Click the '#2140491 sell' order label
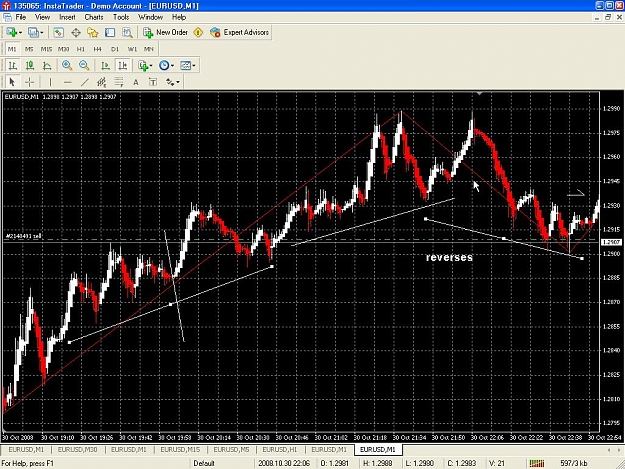 (x=23, y=236)
